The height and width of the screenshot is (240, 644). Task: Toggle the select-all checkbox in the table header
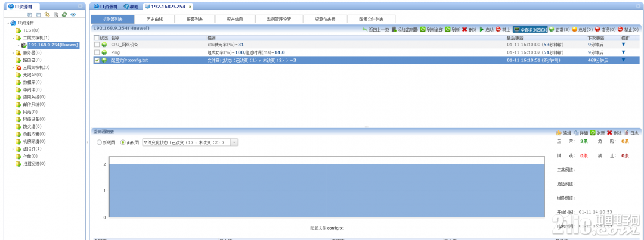97,38
